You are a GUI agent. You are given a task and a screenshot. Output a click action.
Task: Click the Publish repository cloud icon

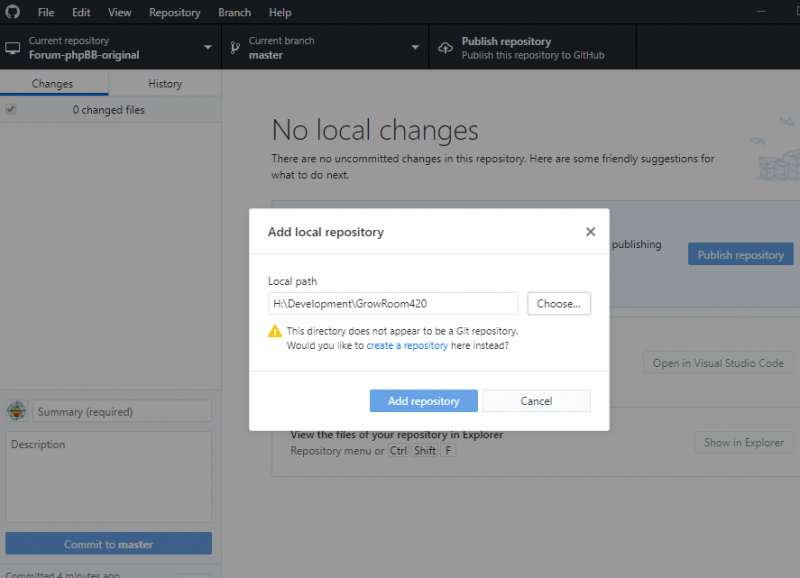click(x=446, y=46)
